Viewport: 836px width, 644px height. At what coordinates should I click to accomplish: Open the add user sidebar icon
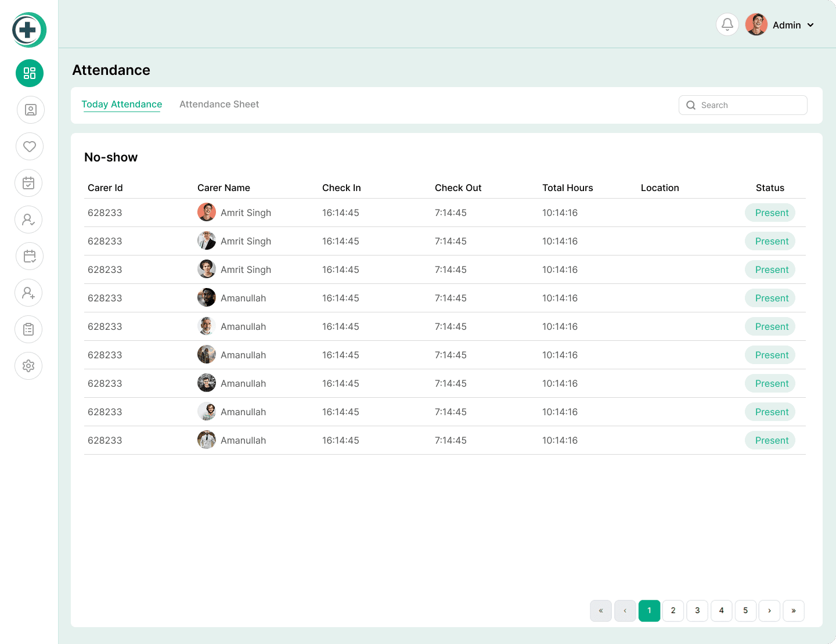point(28,293)
